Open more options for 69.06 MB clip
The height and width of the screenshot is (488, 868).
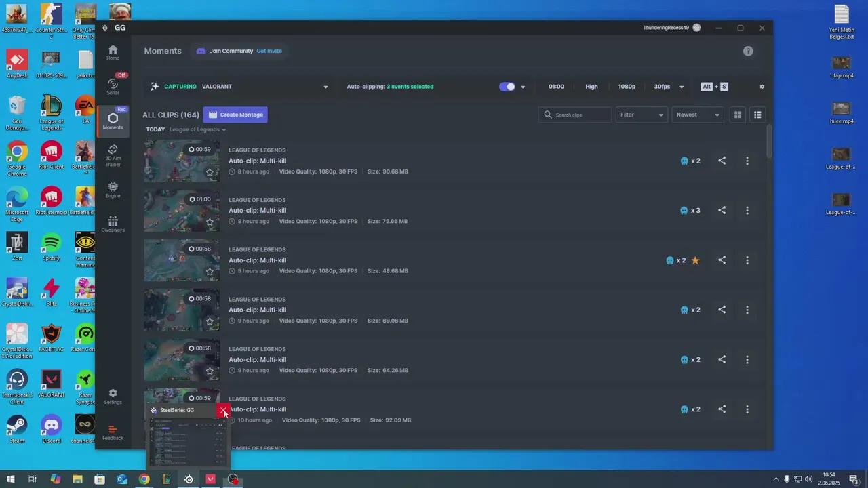coord(747,310)
